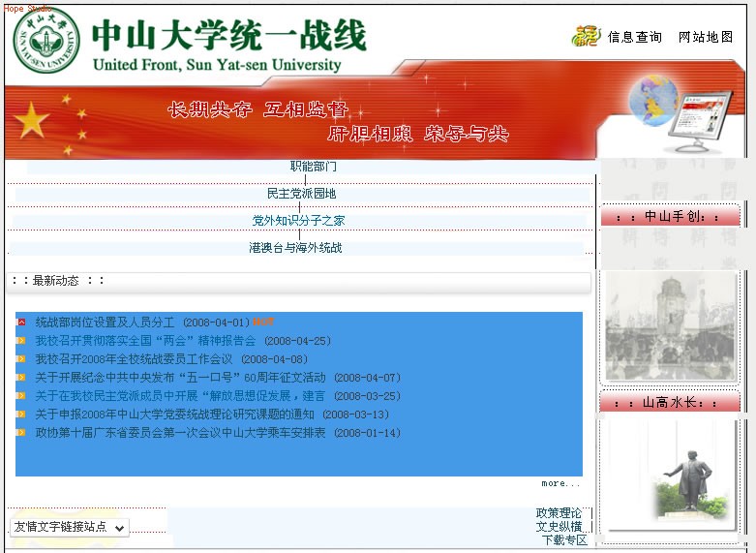Click the Sun Yat-sen University round logo
The width and height of the screenshot is (756, 553).
click(46, 40)
